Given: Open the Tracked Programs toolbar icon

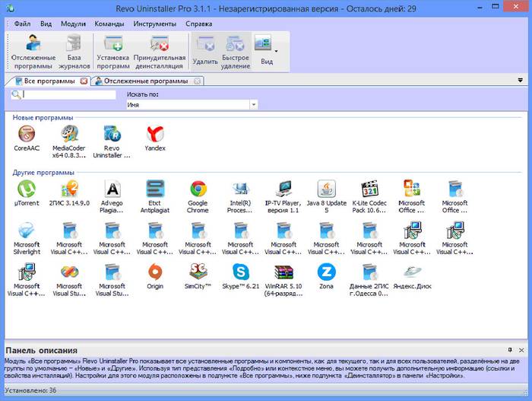Looking at the screenshot, I should (x=33, y=50).
